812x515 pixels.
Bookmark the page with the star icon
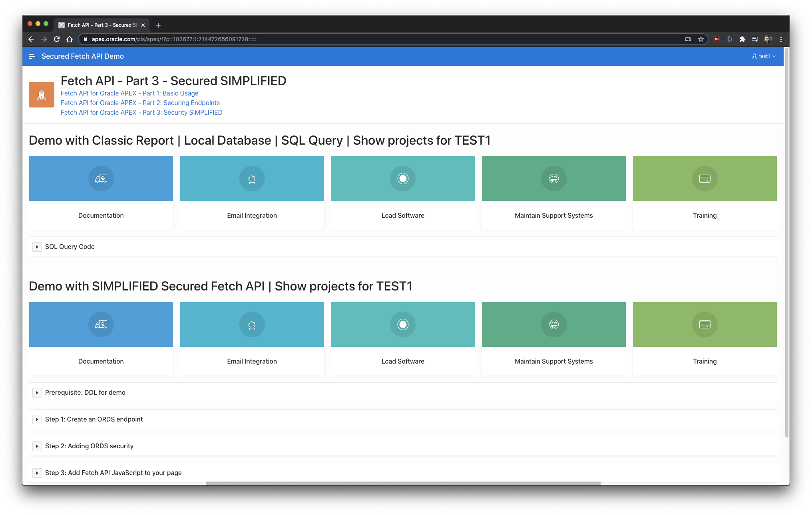701,39
